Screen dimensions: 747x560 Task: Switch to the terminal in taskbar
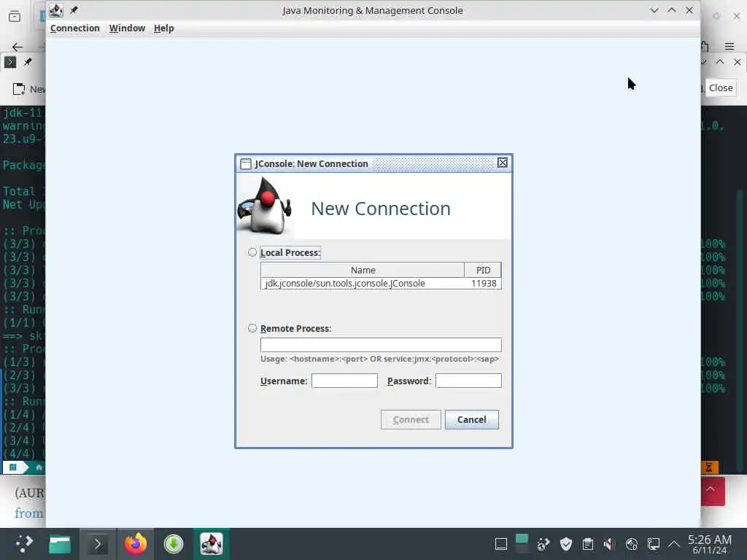click(97, 544)
